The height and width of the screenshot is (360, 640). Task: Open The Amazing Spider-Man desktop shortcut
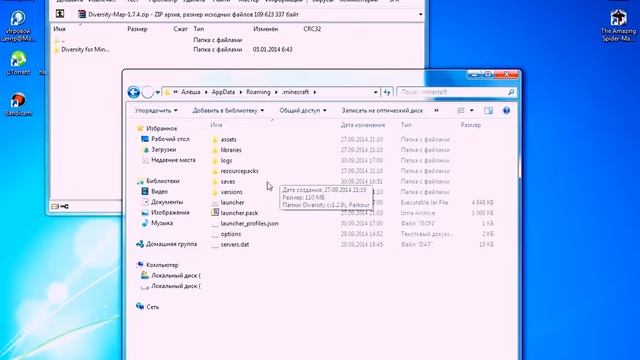618,26
